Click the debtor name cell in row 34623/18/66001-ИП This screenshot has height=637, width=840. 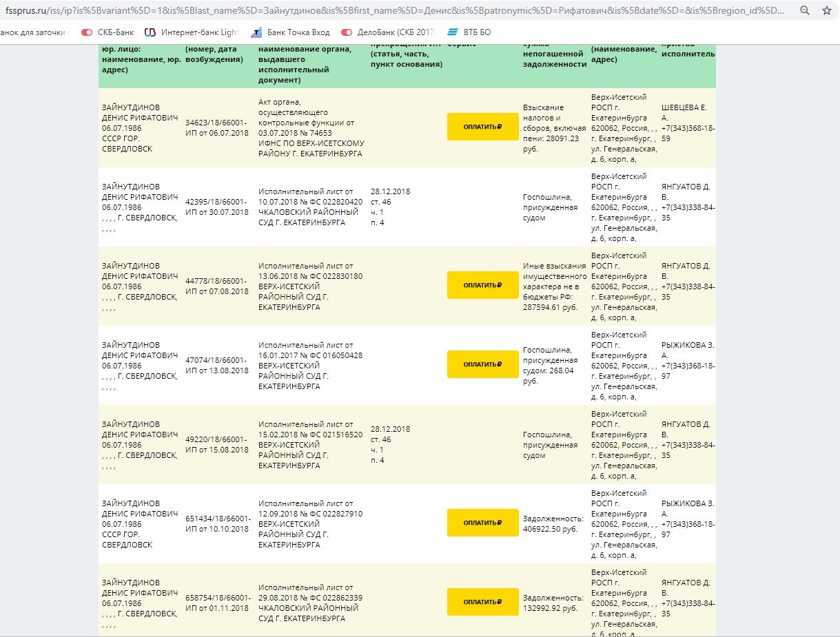(140, 127)
